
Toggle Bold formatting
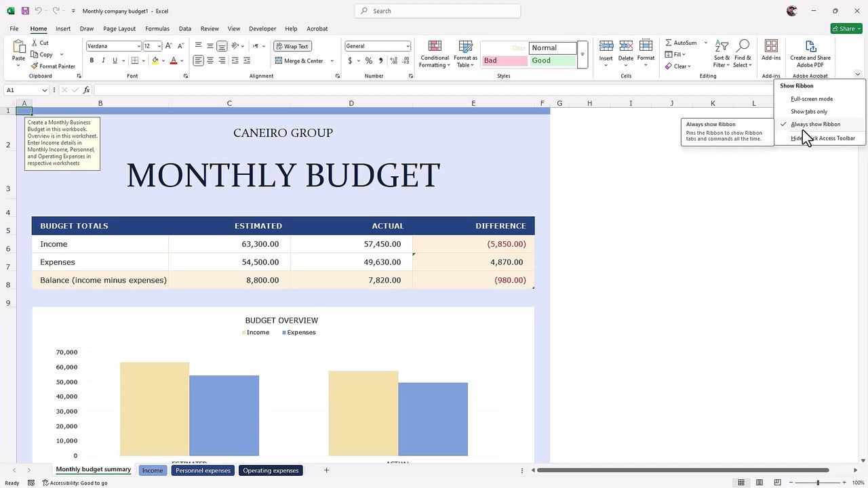click(x=92, y=60)
